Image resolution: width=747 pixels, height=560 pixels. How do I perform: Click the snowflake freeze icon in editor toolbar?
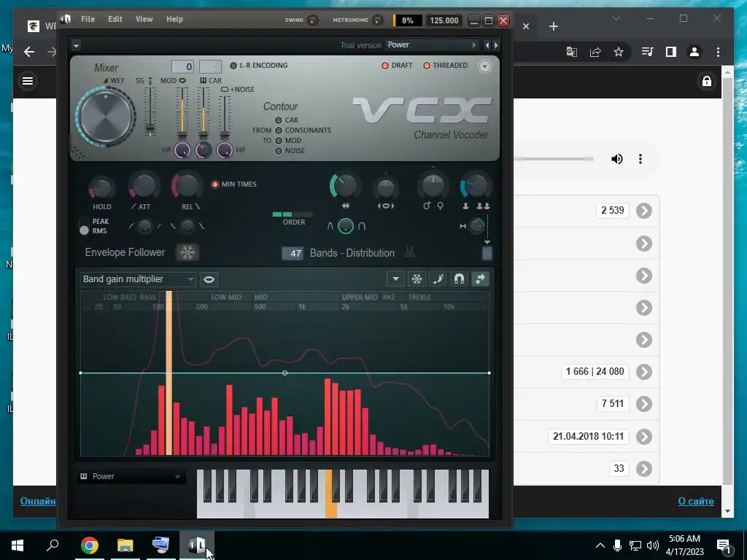(417, 279)
